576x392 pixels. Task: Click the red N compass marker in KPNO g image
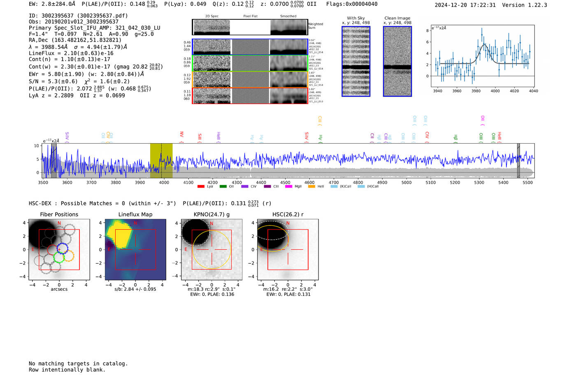tap(211, 223)
